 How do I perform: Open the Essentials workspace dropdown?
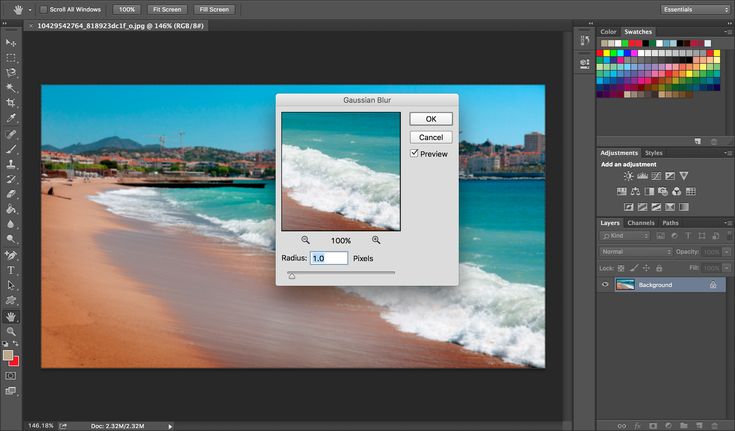coord(696,9)
